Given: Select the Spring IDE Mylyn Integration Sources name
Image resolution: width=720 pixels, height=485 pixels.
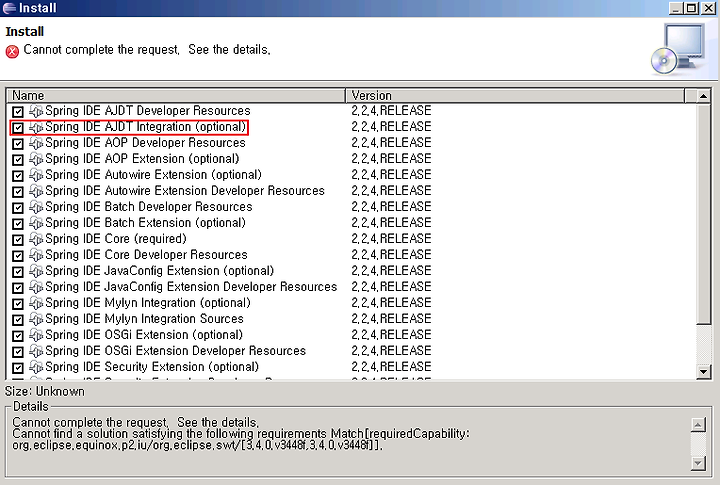Looking at the screenshot, I should coord(144,319).
